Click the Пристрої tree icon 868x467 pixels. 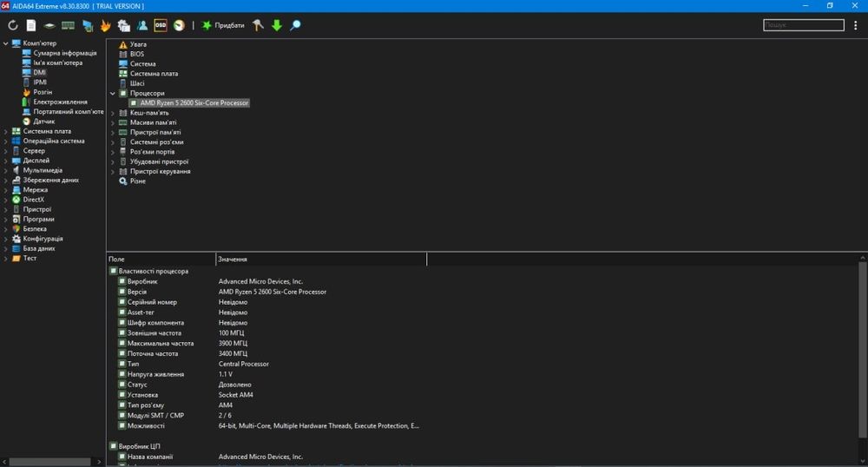click(16, 210)
